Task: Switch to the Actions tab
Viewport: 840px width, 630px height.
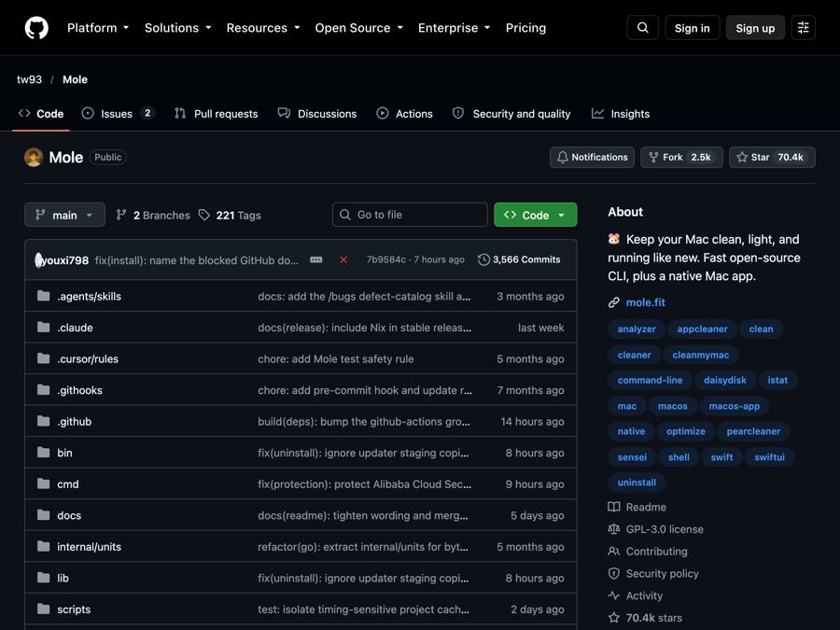Action: [x=404, y=114]
